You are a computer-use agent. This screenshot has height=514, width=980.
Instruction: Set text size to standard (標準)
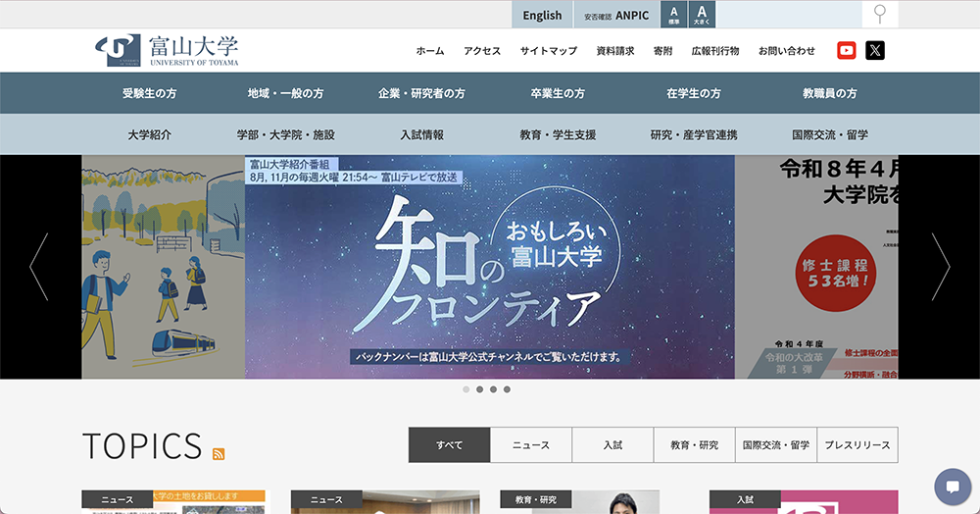[x=674, y=15]
